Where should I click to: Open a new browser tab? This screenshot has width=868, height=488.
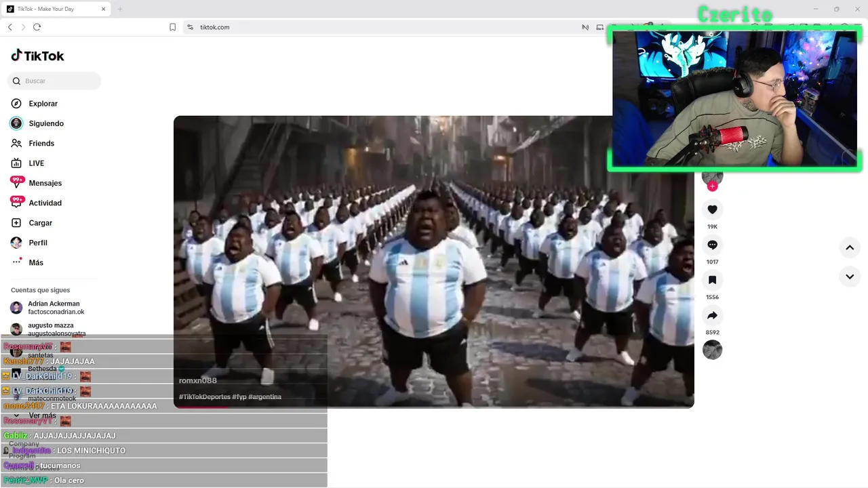click(x=120, y=9)
